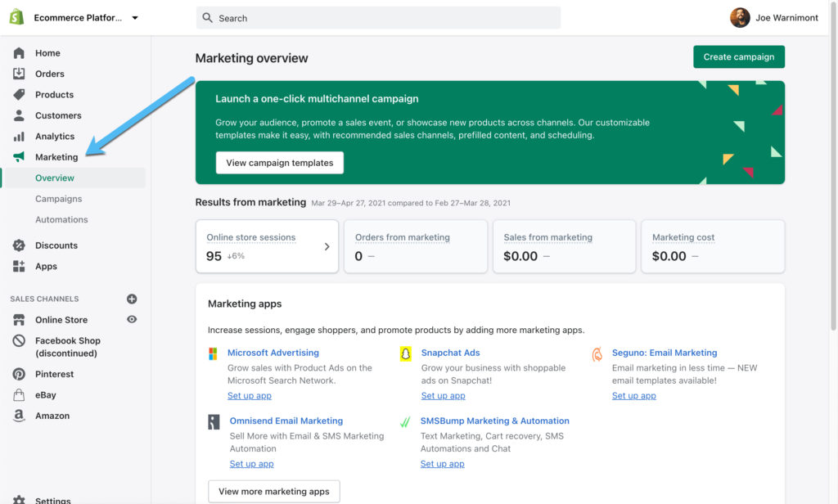Open Discounts in the sidebar

[x=56, y=245]
